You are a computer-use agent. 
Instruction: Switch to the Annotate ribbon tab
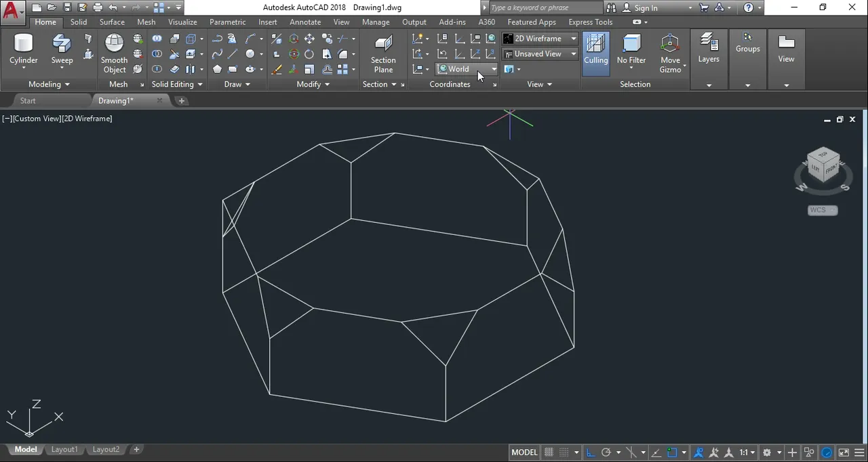click(305, 22)
